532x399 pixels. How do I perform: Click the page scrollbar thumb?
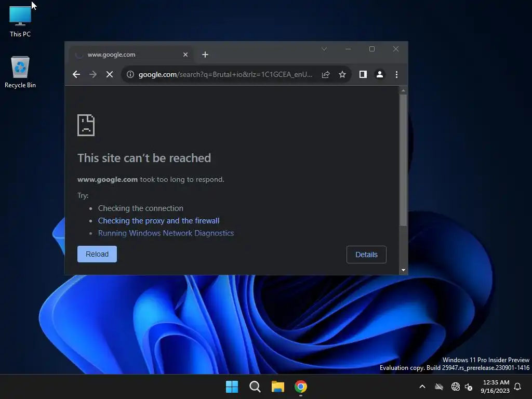[403, 160]
